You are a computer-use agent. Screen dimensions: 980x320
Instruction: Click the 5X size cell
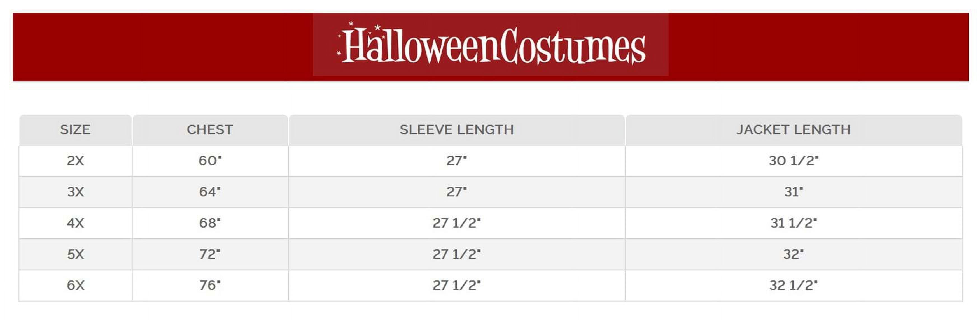coord(75,254)
